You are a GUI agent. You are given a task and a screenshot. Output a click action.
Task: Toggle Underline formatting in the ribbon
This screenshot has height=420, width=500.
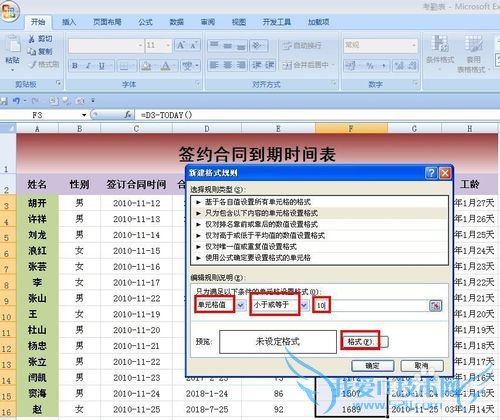pyautogui.click(x=101, y=66)
